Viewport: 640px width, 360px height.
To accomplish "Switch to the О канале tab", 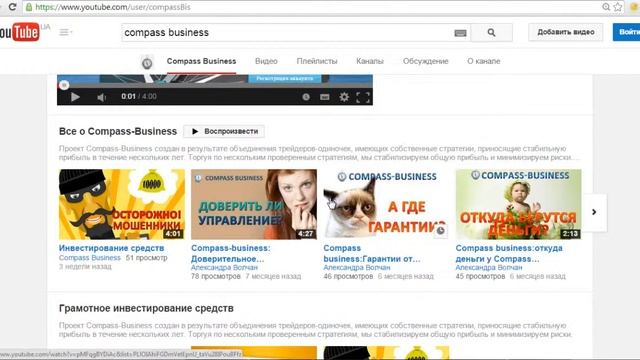I will click(484, 61).
